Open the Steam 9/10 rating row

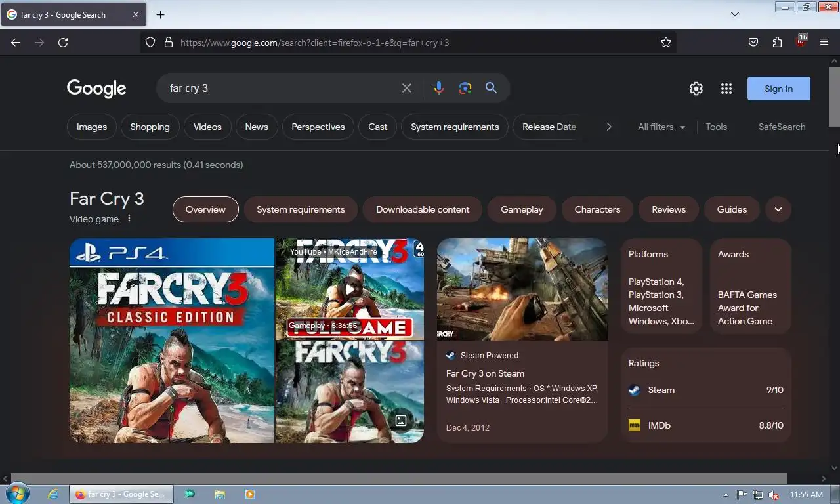pos(706,390)
